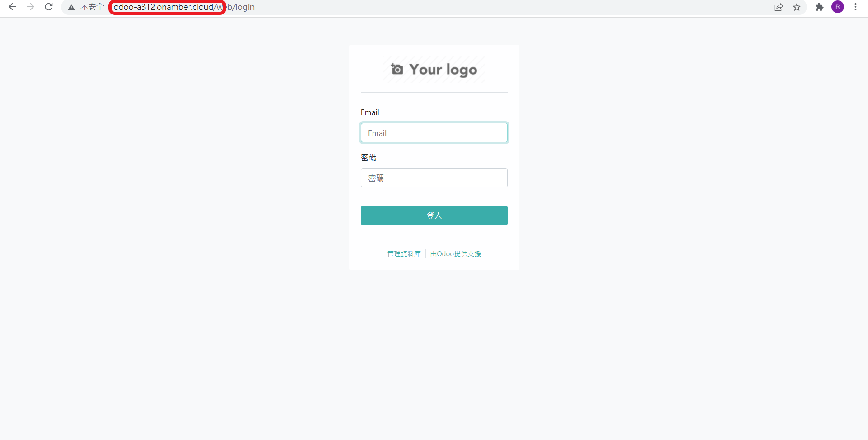Open the 管理資料庫 link
The width and height of the screenshot is (868, 440).
(x=404, y=254)
